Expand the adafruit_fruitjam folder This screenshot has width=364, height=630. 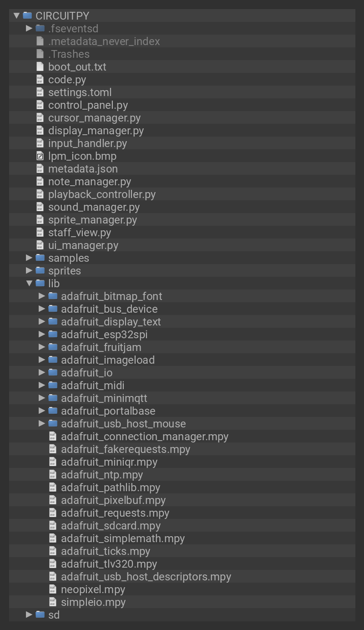coord(42,347)
